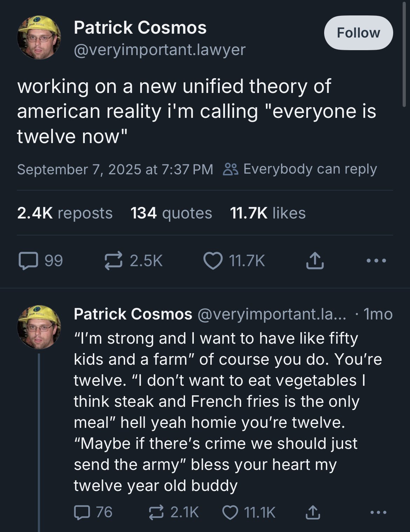This screenshot has height=532, width=410.
Task: Repost the thread reply showing 2.1K
Action: pos(156,512)
